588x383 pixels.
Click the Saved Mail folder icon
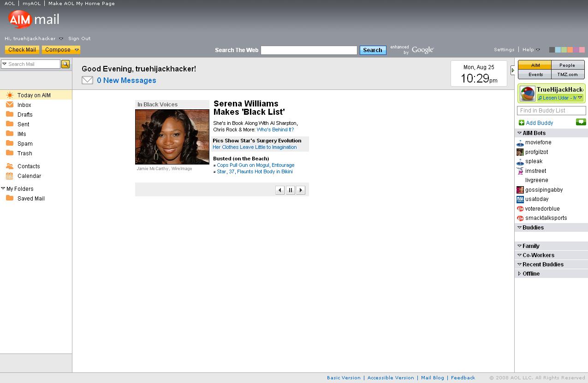(x=9, y=198)
